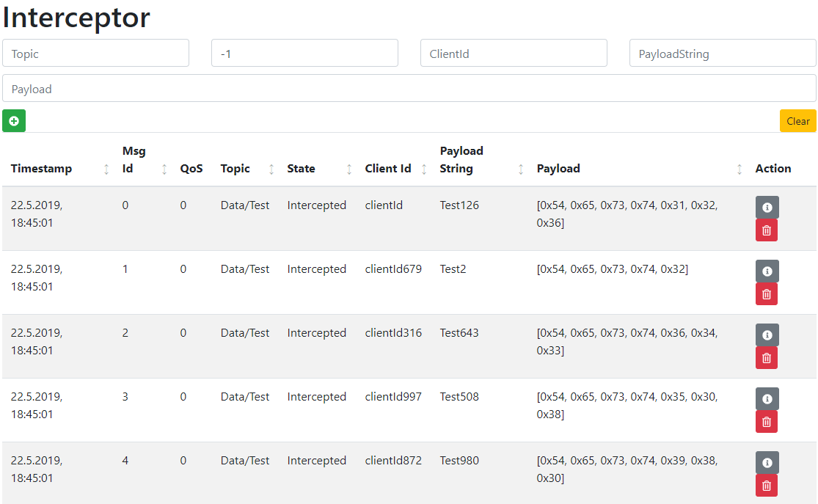Focus the Topic filter input
Screen dimensions: 818x504
click(x=96, y=54)
